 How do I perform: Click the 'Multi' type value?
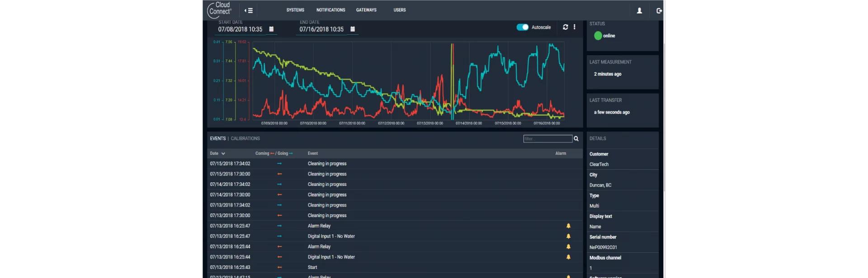pyautogui.click(x=594, y=206)
